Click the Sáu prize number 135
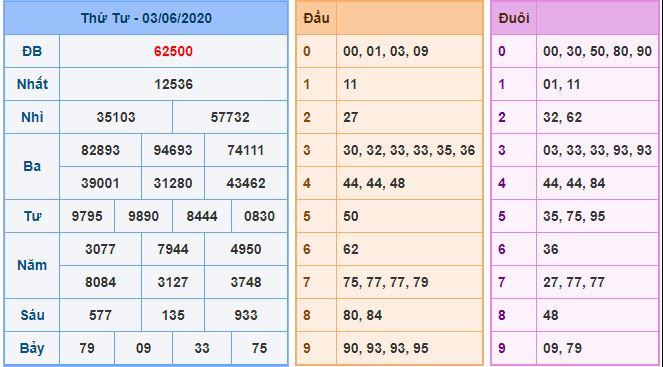Image resolution: width=663 pixels, height=367 pixels. [x=173, y=315]
